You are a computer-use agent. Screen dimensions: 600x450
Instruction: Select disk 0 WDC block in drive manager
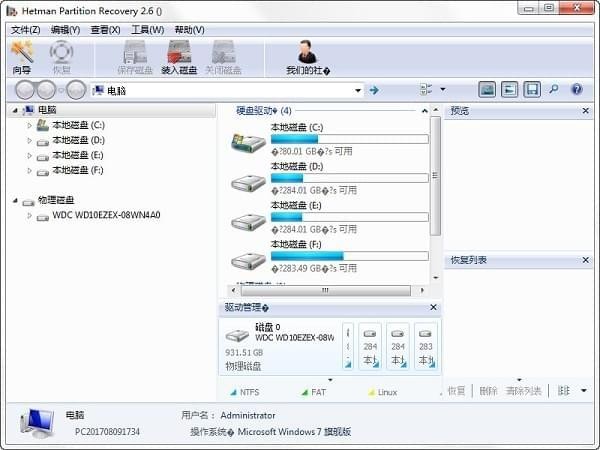coord(280,345)
